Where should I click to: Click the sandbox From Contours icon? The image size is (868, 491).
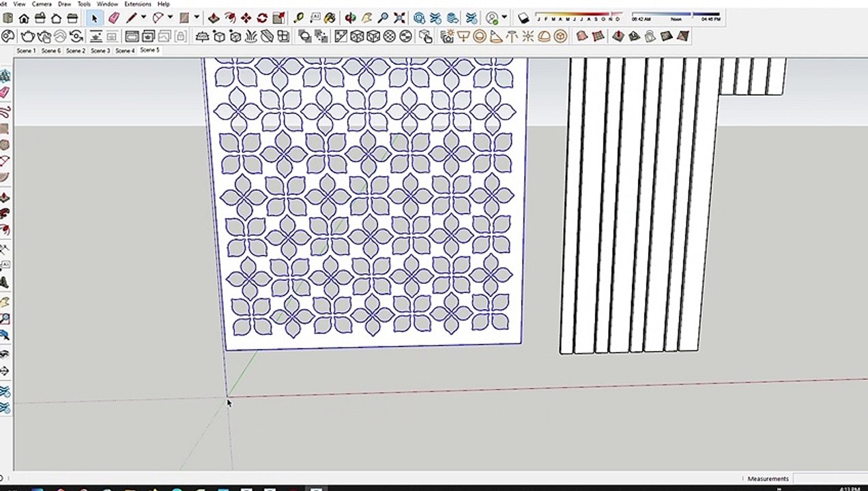click(x=581, y=36)
